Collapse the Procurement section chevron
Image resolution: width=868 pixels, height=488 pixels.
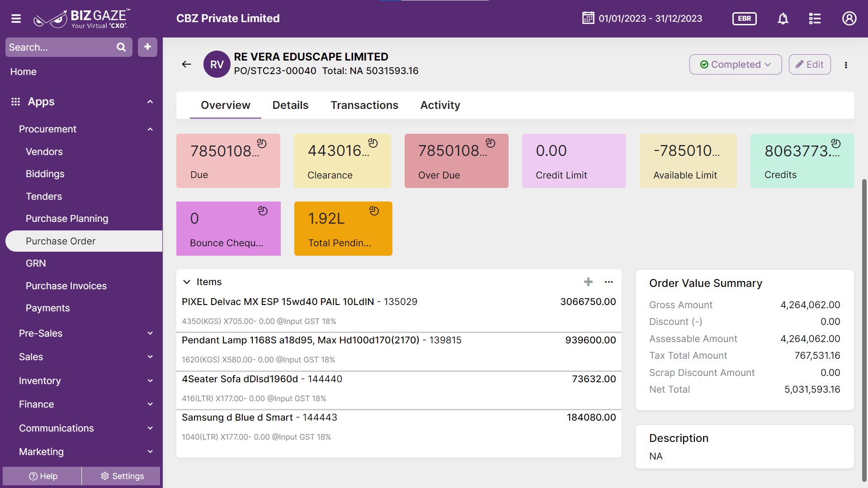click(150, 129)
